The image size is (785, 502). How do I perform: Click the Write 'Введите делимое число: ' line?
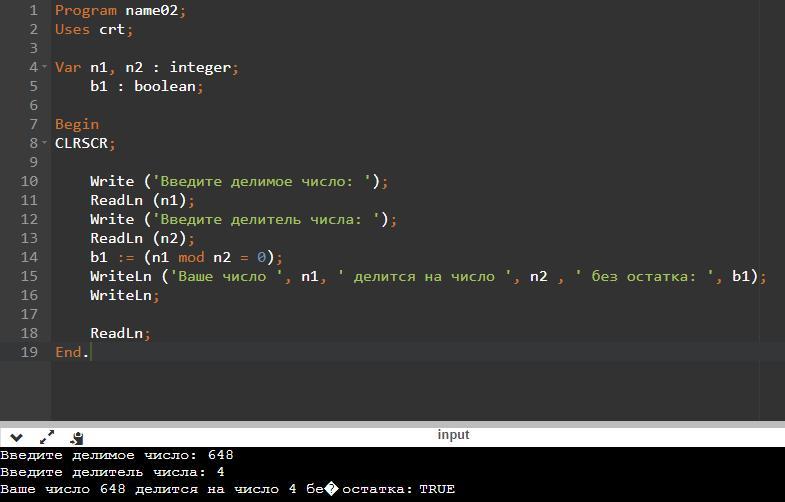(239, 181)
